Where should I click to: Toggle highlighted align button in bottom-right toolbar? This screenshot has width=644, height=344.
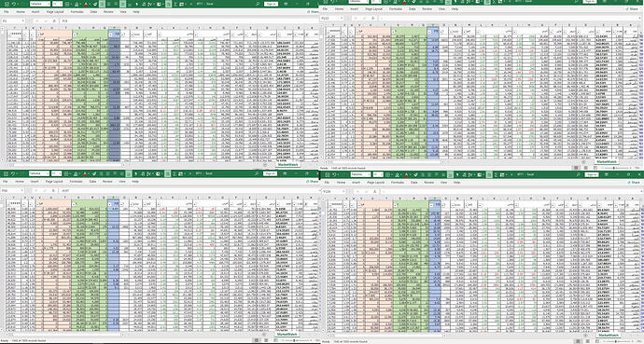pyautogui.click(x=450, y=174)
